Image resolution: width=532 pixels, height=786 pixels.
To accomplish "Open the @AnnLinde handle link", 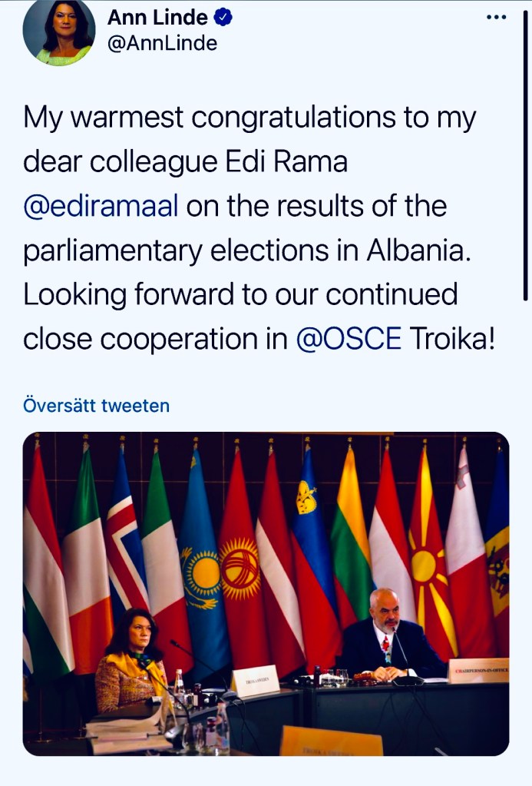I will click(x=162, y=44).
